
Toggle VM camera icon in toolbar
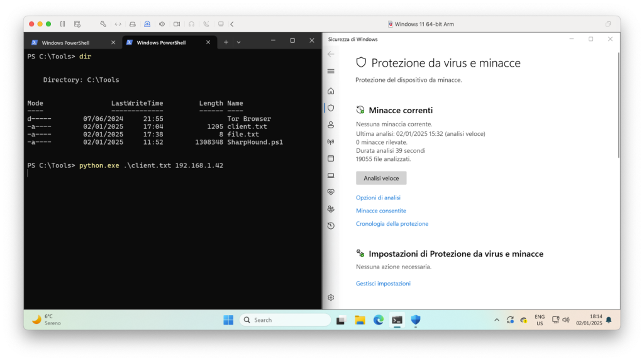pyautogui.click(x=177, y=24)
